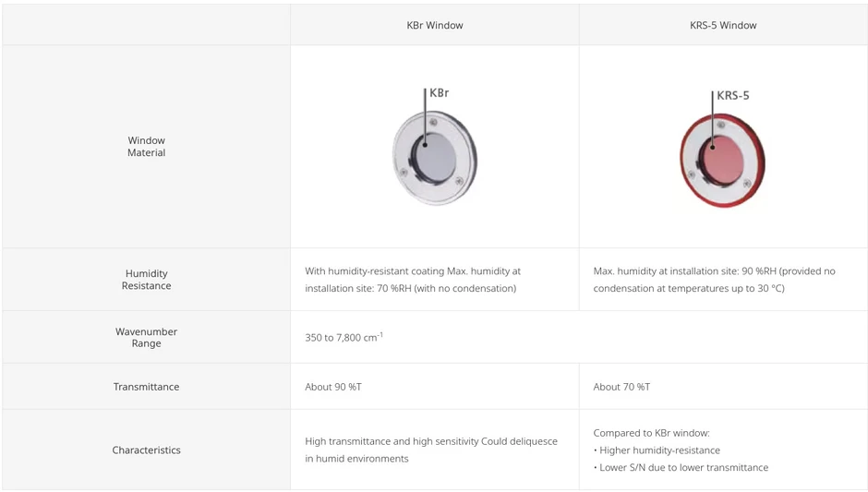Click the Transmittance row header
Screen dimensions: 868x492
pos(146,387)
